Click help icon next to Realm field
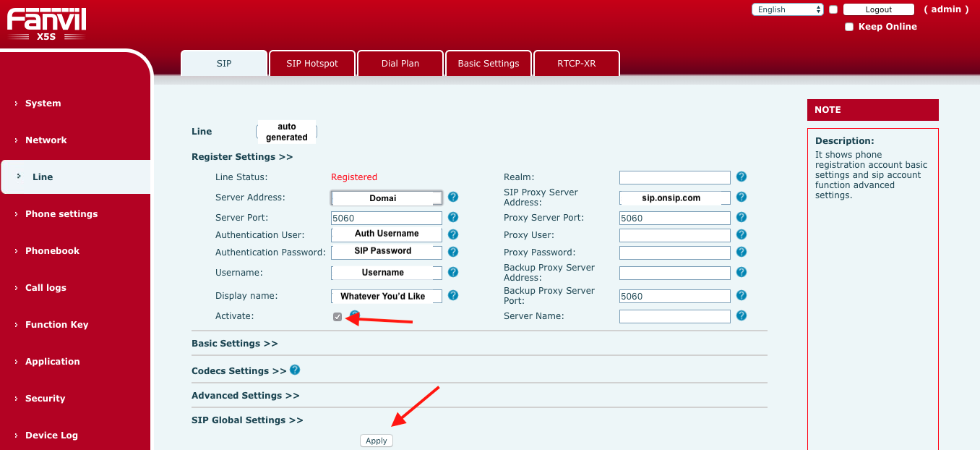980x450 pixels. tap(742, 177)
